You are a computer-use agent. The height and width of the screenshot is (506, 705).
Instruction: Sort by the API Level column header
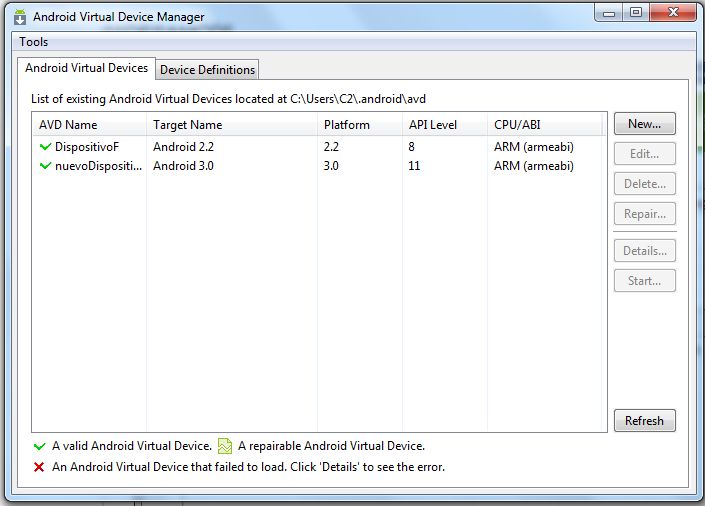[x=445, y=125]
